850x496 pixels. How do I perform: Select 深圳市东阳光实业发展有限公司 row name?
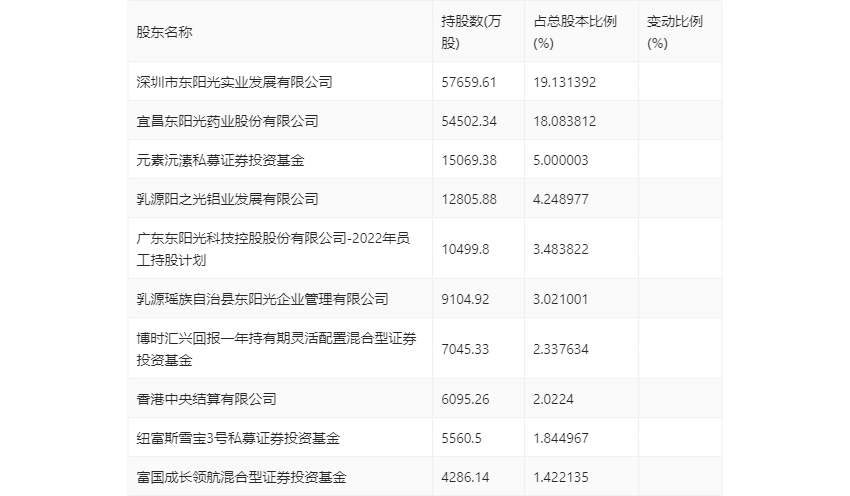click(x=234, y=82)
